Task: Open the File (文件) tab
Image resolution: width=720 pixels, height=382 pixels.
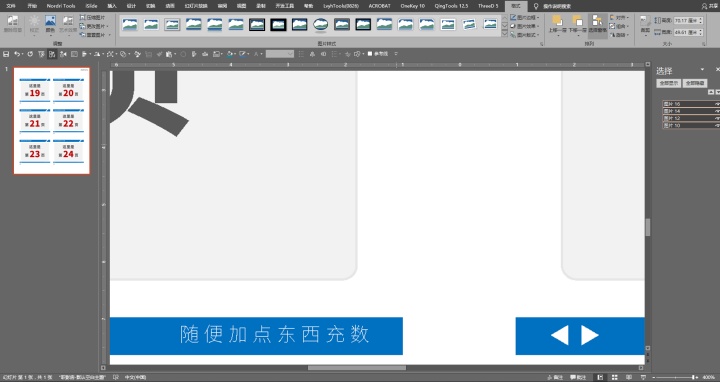Action: (11, 6)
